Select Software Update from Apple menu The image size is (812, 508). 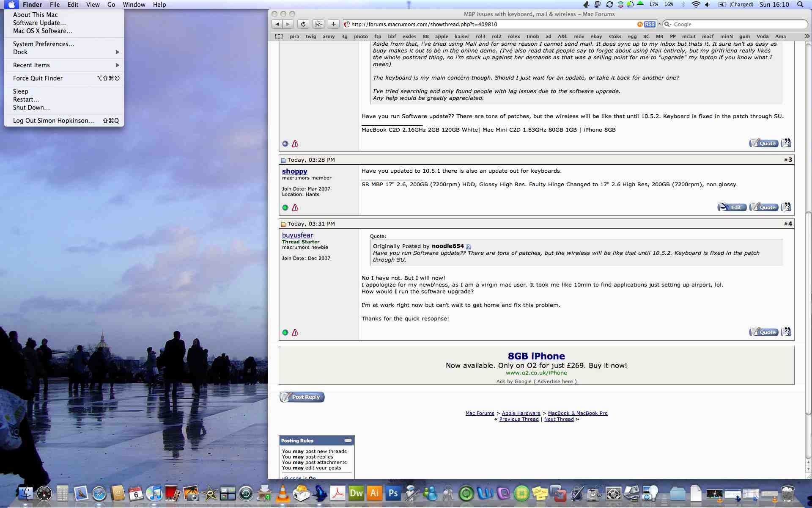[39, 23]
